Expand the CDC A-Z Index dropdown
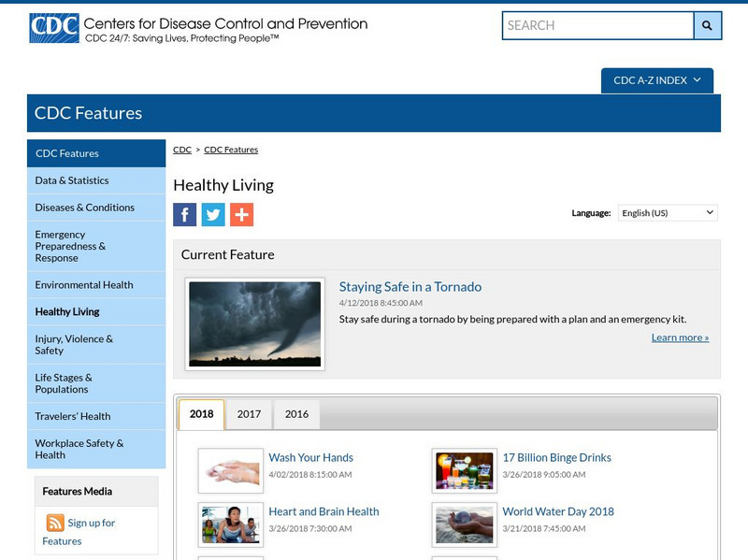Image resolution: width=748 pixels, height=560 pixels. point(656,80)
